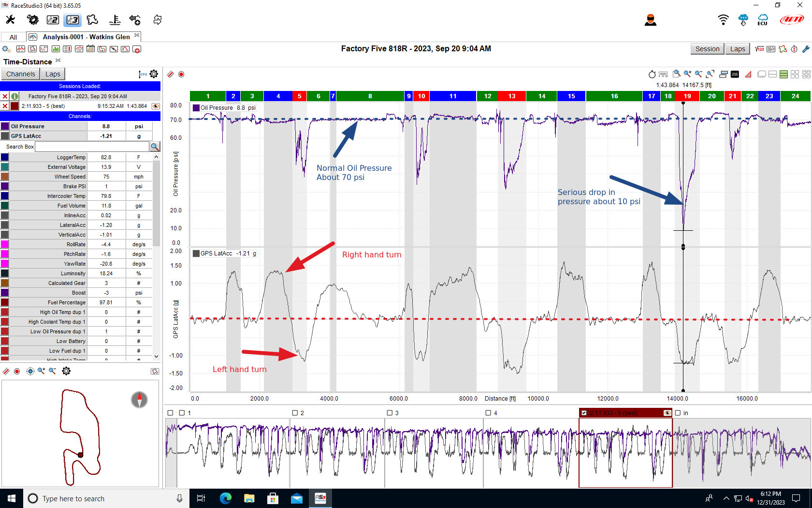Image resolution: width=812 pixels, height=508 pixels.
Task: Open the driver profile helmet icon
Action: click(x=651, y=20)
